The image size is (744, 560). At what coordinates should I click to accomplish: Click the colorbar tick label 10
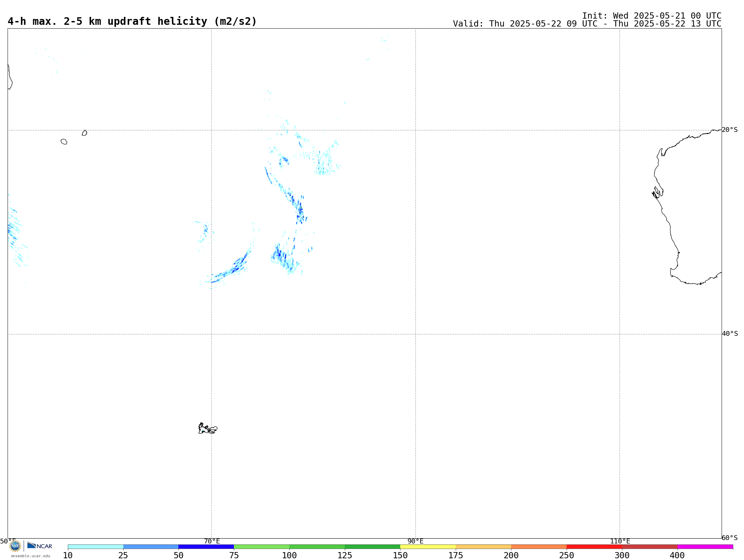click(68, 556)
